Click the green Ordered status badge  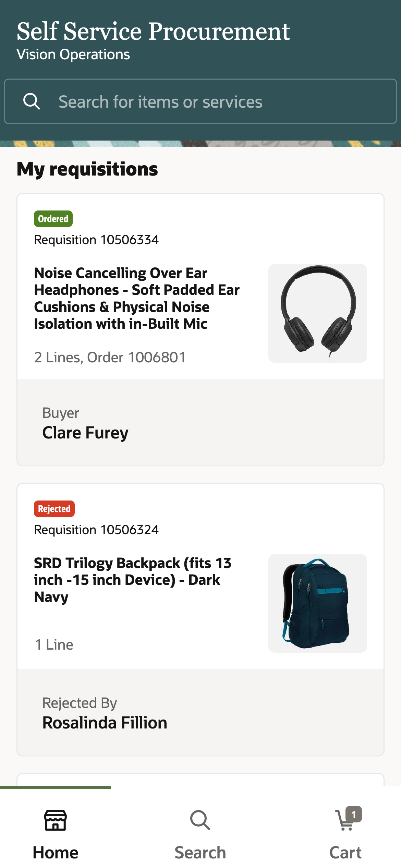pyautogui.click(x=53, y=219)
